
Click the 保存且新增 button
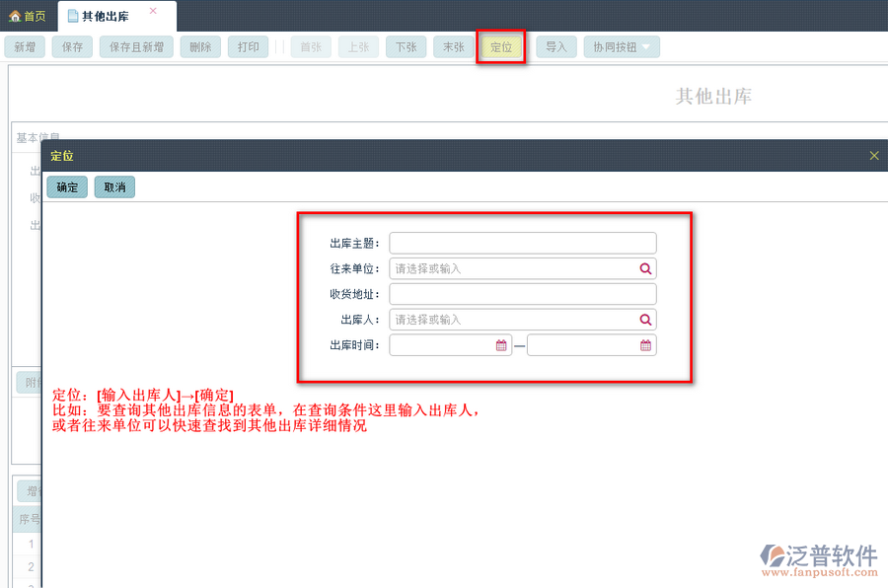coord(136,47)
